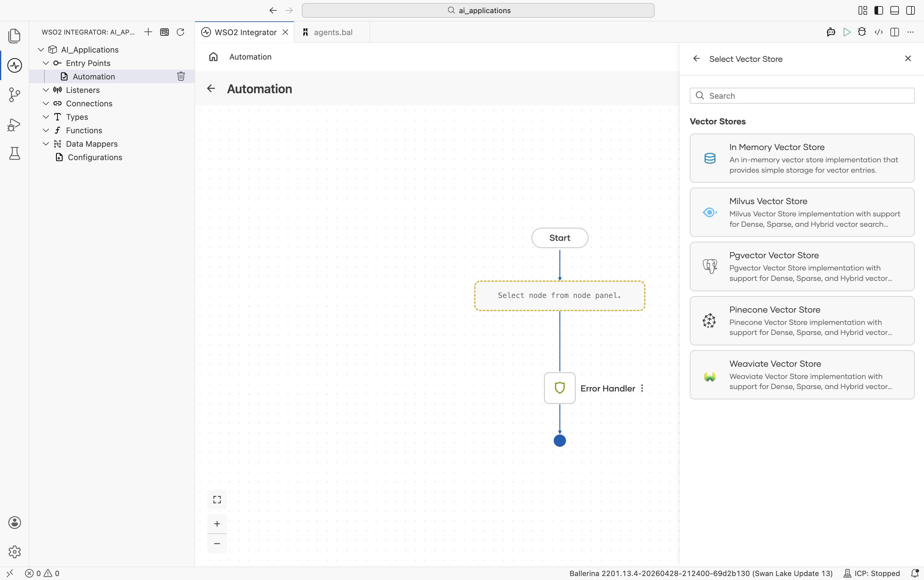Toggle the secondary side bar

click(x=911, y=10)
